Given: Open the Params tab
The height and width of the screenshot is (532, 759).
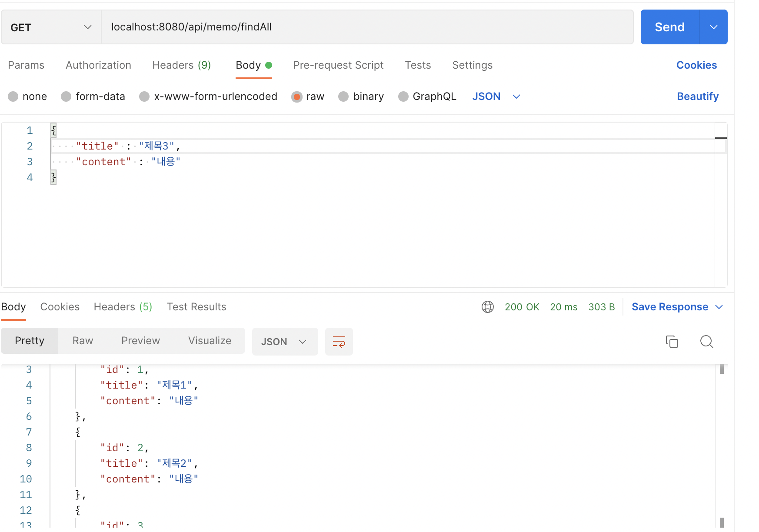Looking at the screenshot, I should 26,65.
